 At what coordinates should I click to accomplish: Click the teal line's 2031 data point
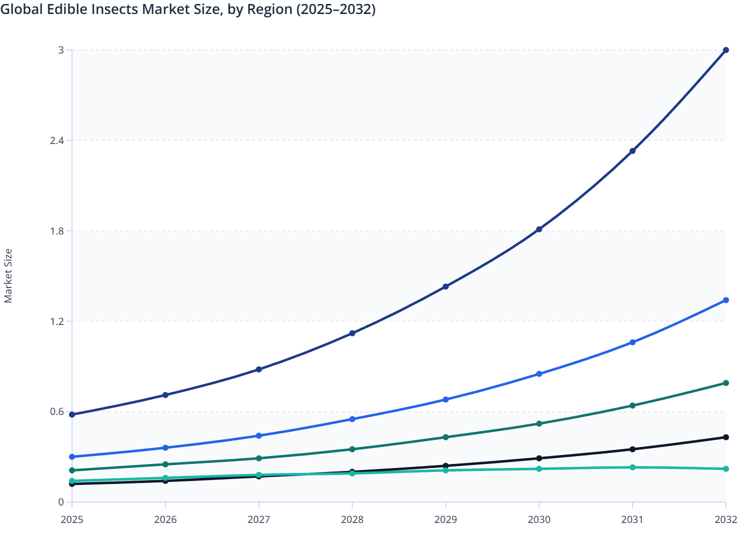coord(632,467)
